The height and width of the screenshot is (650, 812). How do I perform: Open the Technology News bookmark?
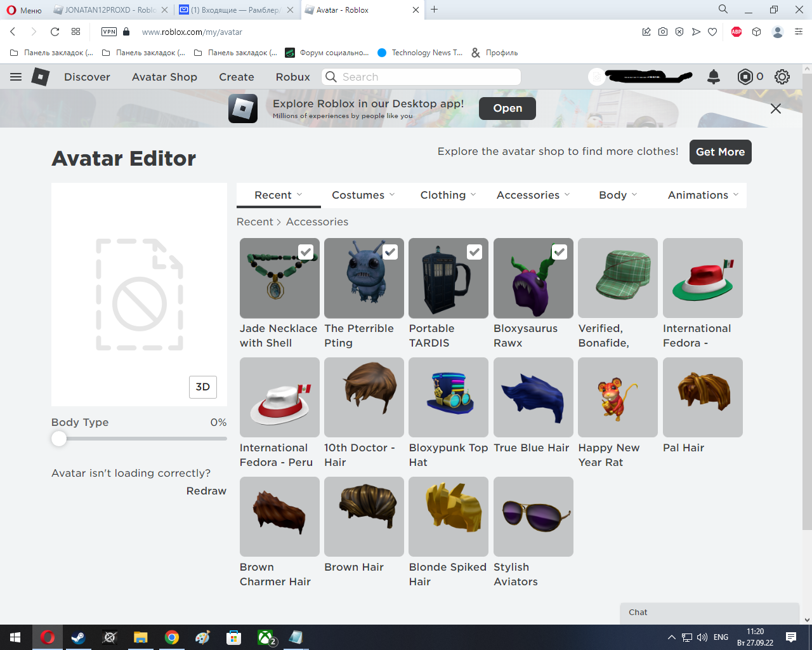(420, 53)
